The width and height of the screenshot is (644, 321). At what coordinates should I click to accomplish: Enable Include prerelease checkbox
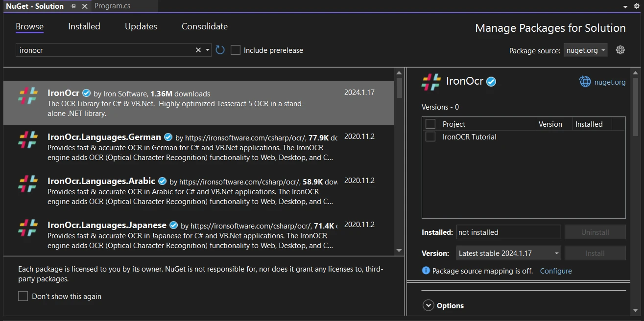coord(236,50)
